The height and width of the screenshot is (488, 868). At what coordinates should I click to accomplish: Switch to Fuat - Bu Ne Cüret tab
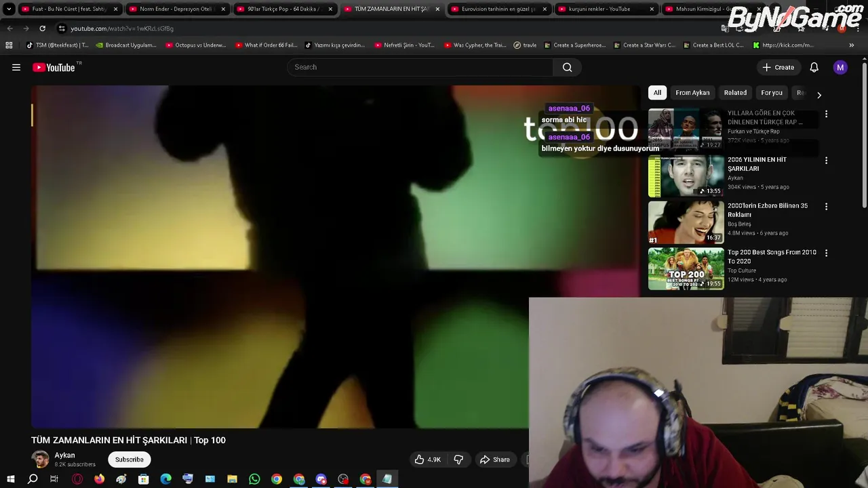(x=64, y=9)
